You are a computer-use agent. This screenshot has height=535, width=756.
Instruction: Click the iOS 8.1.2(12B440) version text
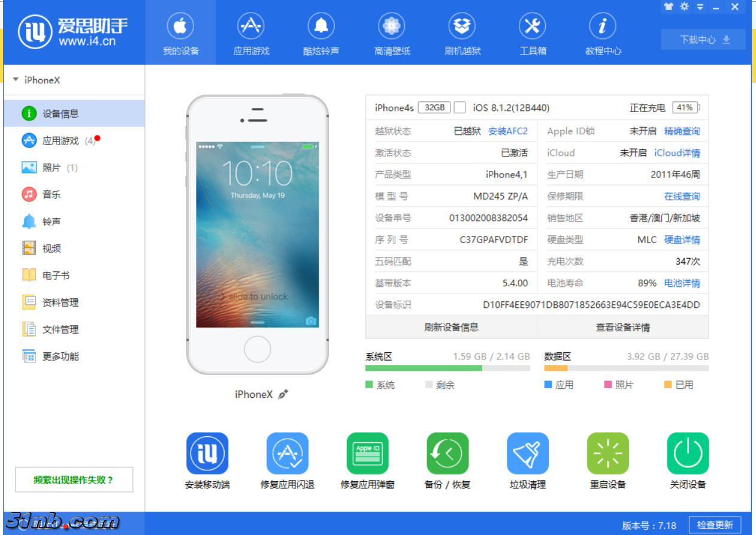click(x=511, y=108)
